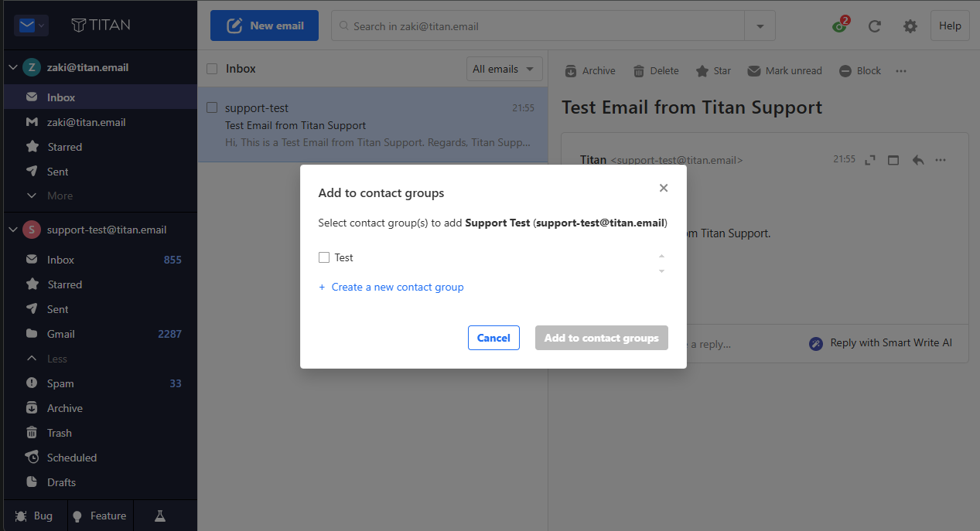The image size is (980, 531).
Task: Open the search options dropdown arrow
Action: 760,26
